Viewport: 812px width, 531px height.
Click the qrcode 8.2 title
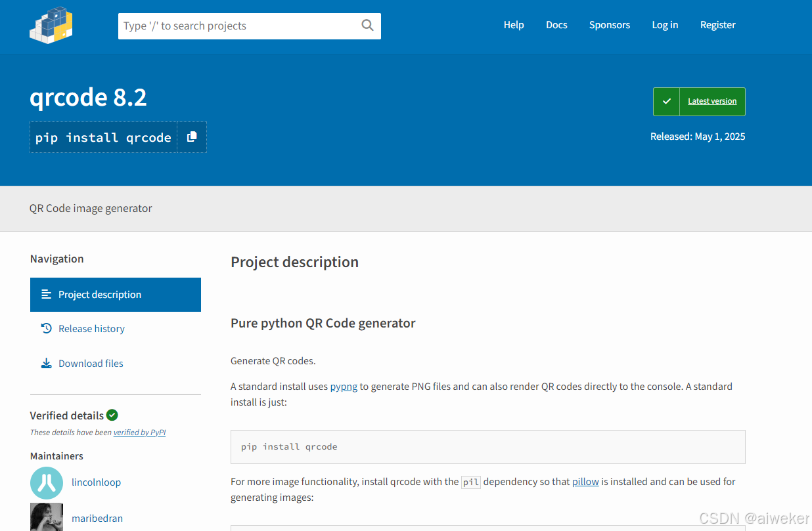[88, 97]
